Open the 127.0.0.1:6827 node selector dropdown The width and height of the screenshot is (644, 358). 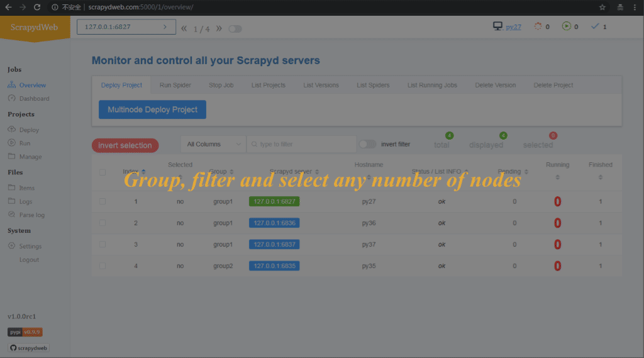126,26
